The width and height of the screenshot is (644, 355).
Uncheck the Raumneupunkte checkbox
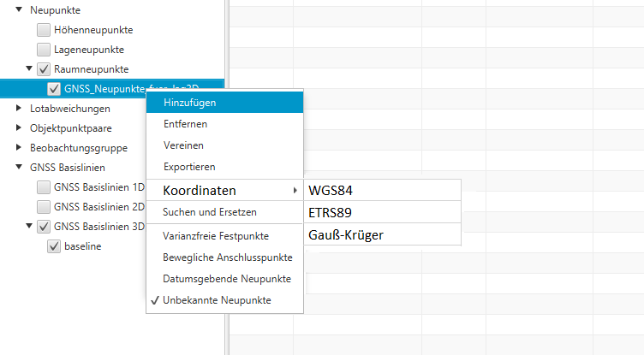(x=44, y=69)
